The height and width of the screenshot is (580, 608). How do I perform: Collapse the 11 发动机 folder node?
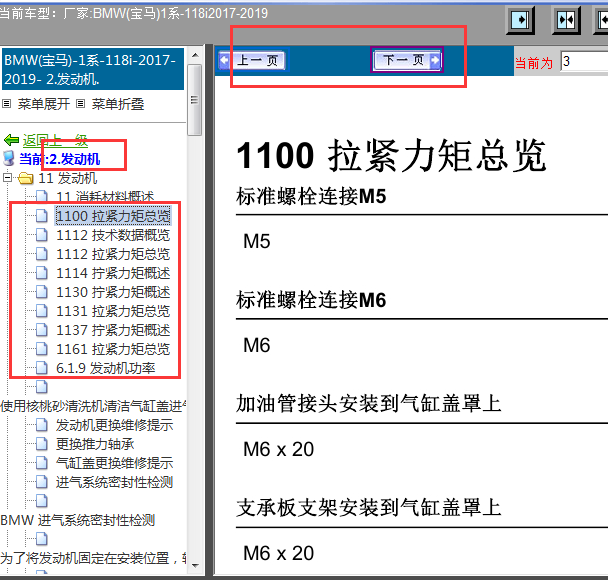7,178
